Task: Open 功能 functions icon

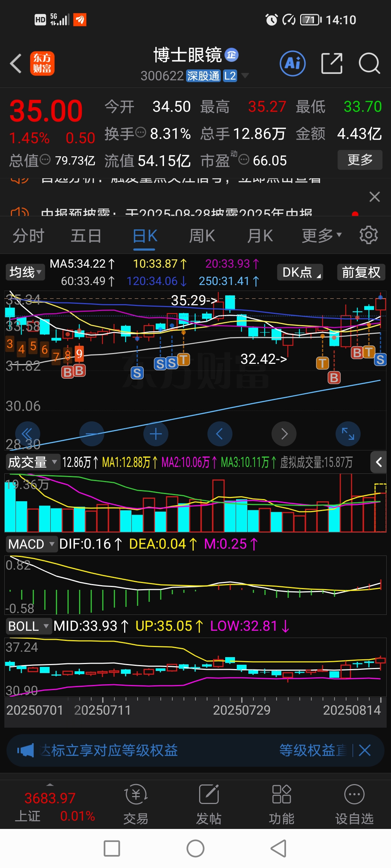Action: [282, 804]
